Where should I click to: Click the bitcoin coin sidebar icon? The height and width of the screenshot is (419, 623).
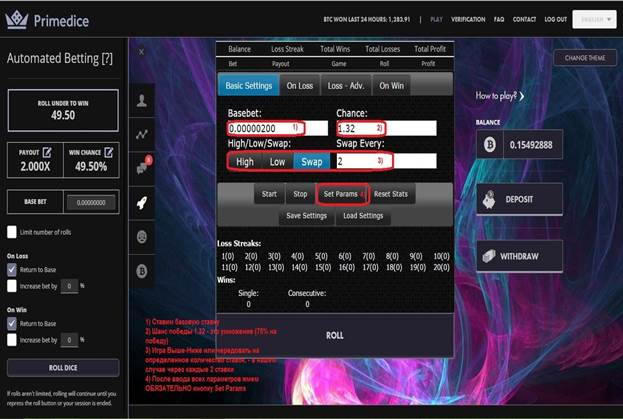click(x=142, y=271)
